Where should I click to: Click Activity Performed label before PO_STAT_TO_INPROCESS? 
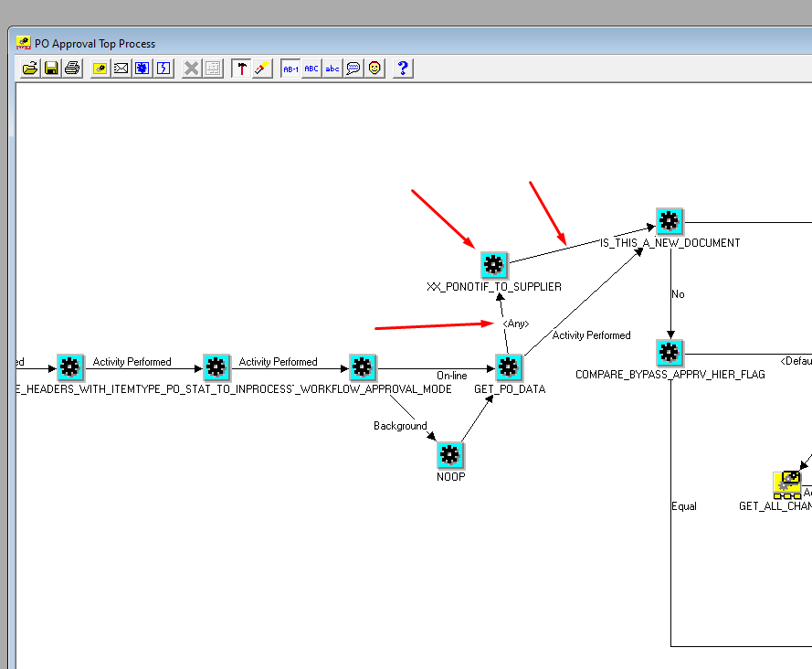(132, 362)
